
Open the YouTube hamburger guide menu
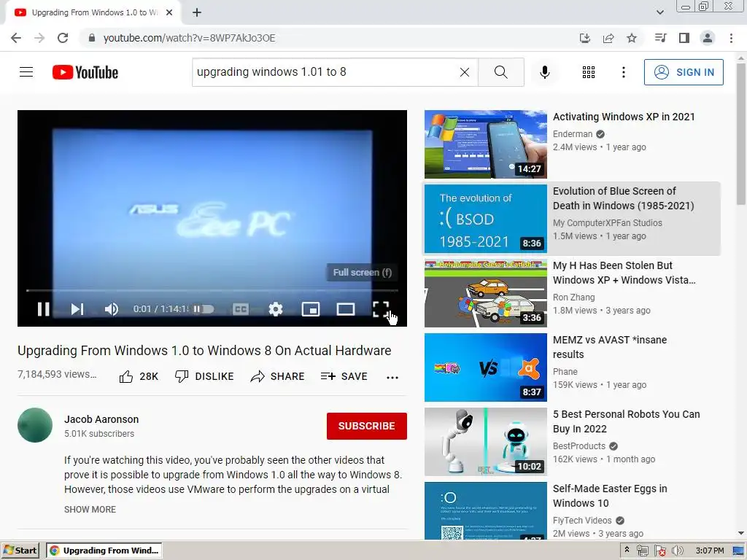(26, 72)
